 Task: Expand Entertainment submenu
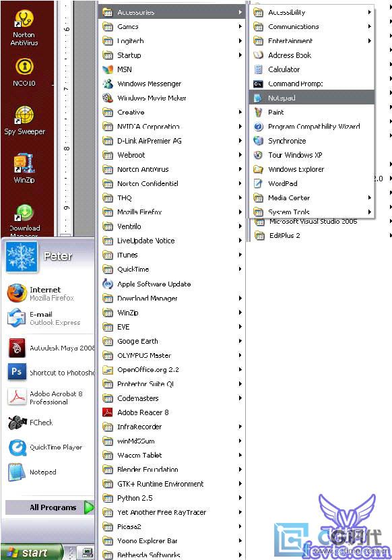point(312,40)
